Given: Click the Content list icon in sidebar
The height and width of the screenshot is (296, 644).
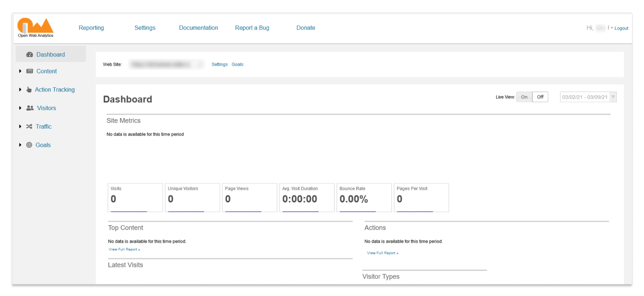Looking at the screenshot, I should pyautogui.click(x=30, y=71).
